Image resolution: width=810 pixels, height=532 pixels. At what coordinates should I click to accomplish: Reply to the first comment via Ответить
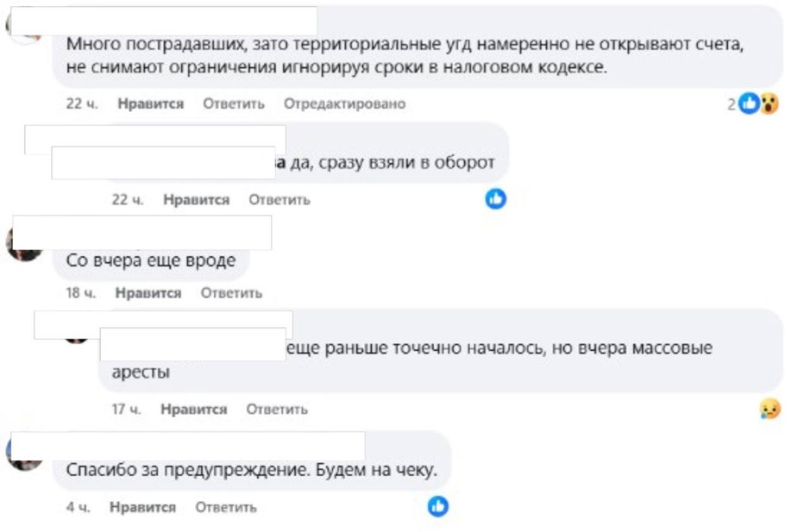point(234,103)
